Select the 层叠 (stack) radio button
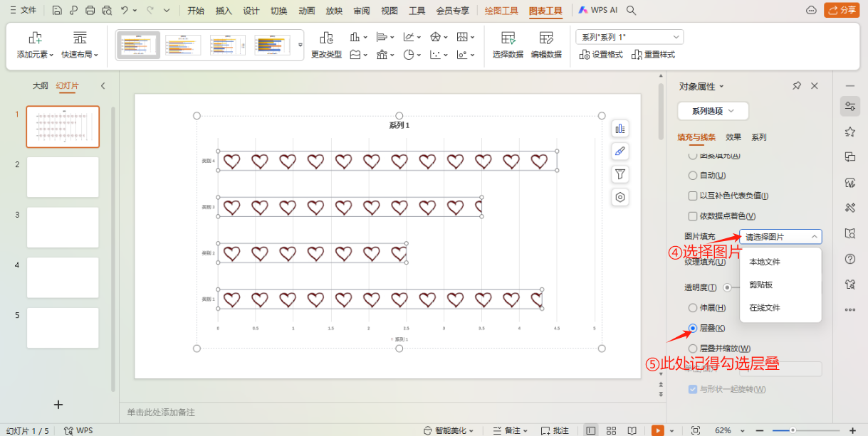 coord(691,328)
